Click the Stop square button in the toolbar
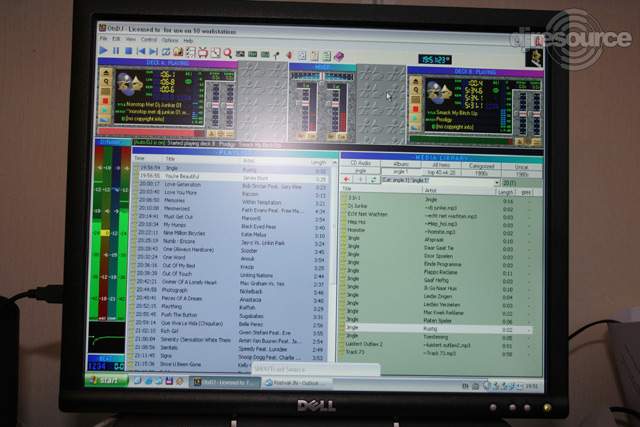The height and width of the screenshot is (427, 640). 129,51
